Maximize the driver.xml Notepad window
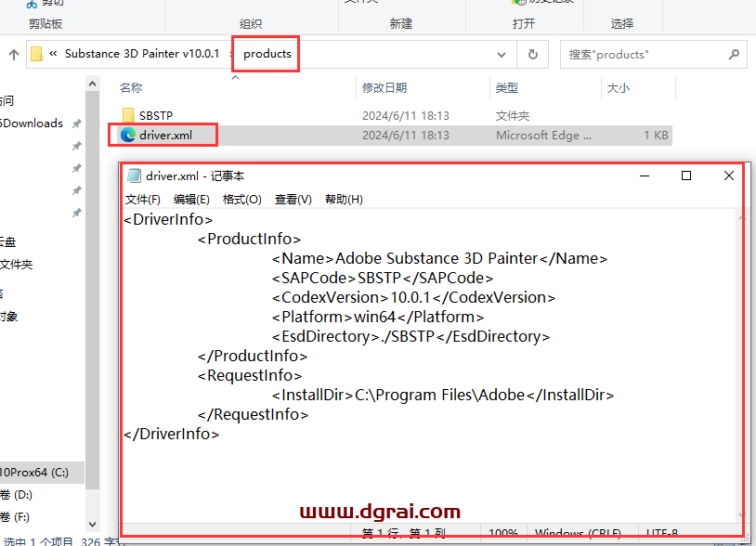Viewport: 756px width, 546px height. (x=686, y=175)
